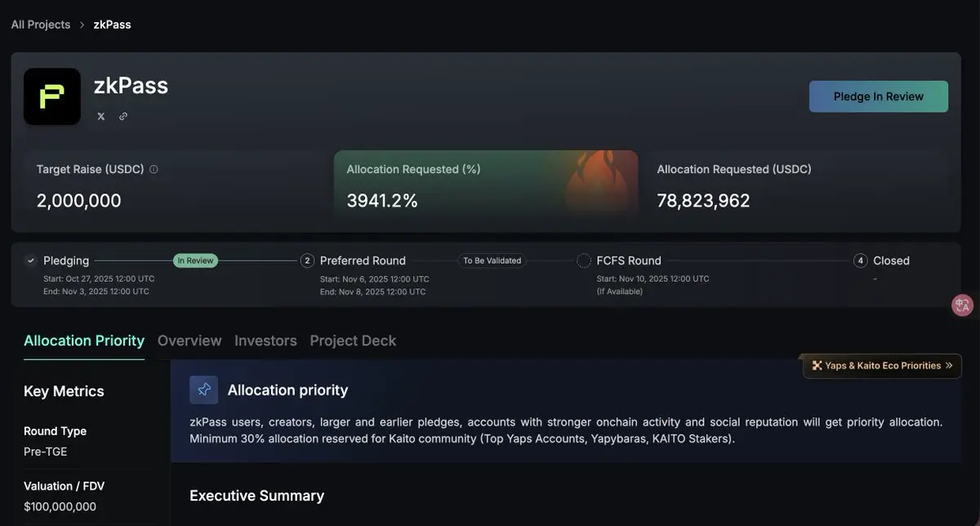This screenshot has height=526, width=980.
Task: Click the pink translate floating icon
Action: [x=963, y=305]
